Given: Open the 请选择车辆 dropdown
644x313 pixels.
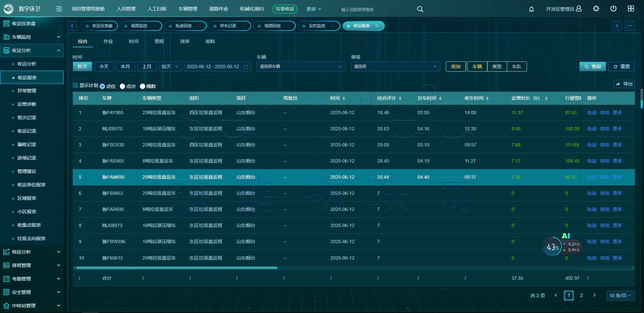Looking at the screenshot, I should tap(301, 66).
